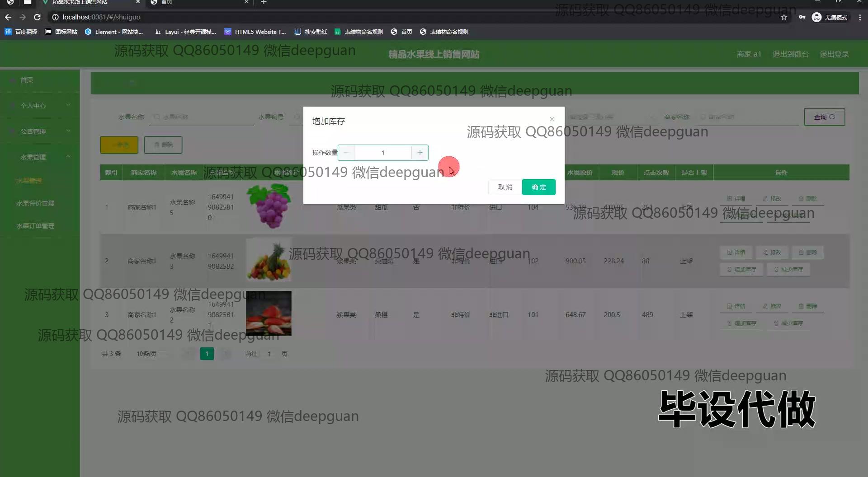Open the Element bookmark
868x477 pixels.
click(x=114, y=32)
